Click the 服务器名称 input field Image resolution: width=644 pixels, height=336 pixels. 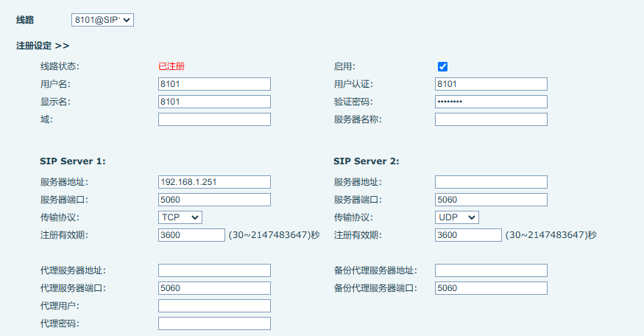pos(491,119)
